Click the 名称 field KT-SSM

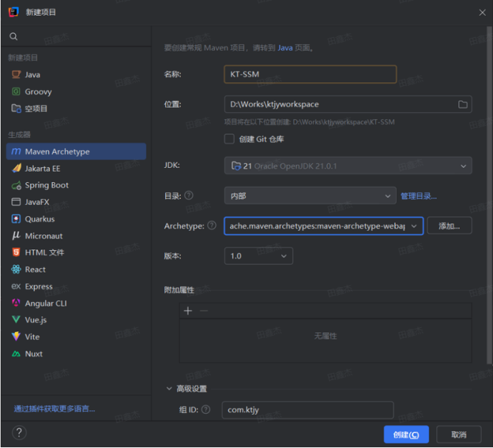coord(310,74)
